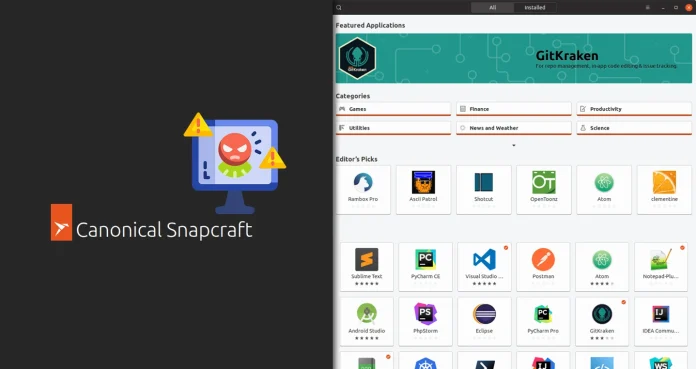Open the Games category
The width and height of the screenshot is (696, 369).
pos(393,109)
